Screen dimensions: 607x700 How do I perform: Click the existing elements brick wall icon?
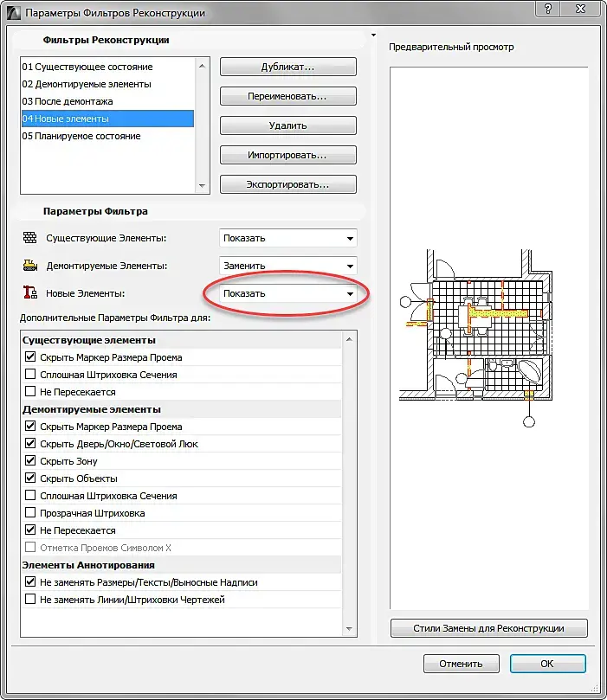tap(30, 237)
